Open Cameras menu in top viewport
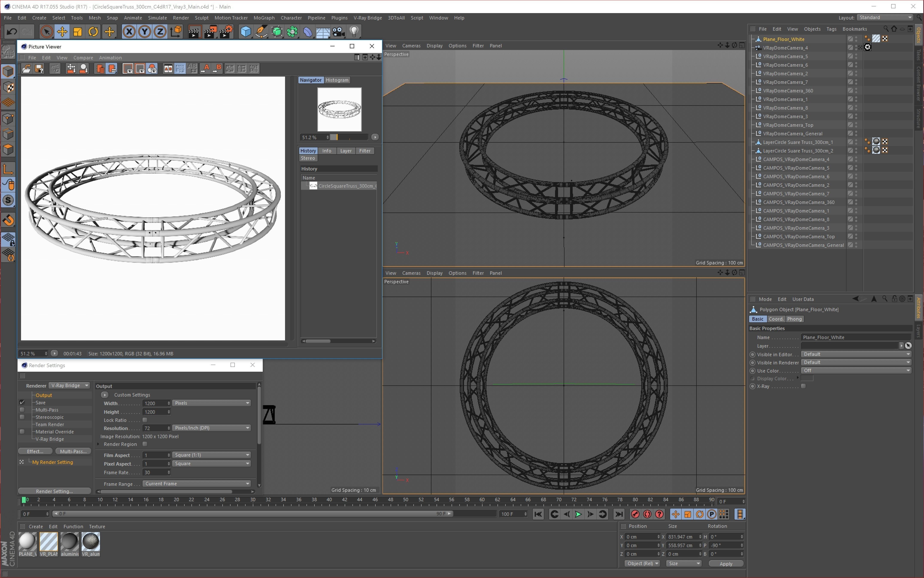 coord(411,45)
